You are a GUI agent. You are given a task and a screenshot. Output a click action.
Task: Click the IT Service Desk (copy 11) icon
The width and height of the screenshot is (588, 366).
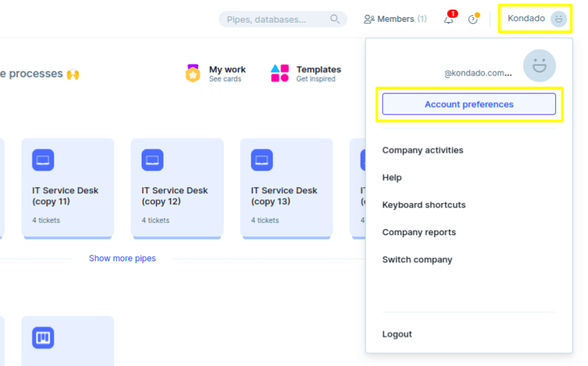tap(43, 160)
